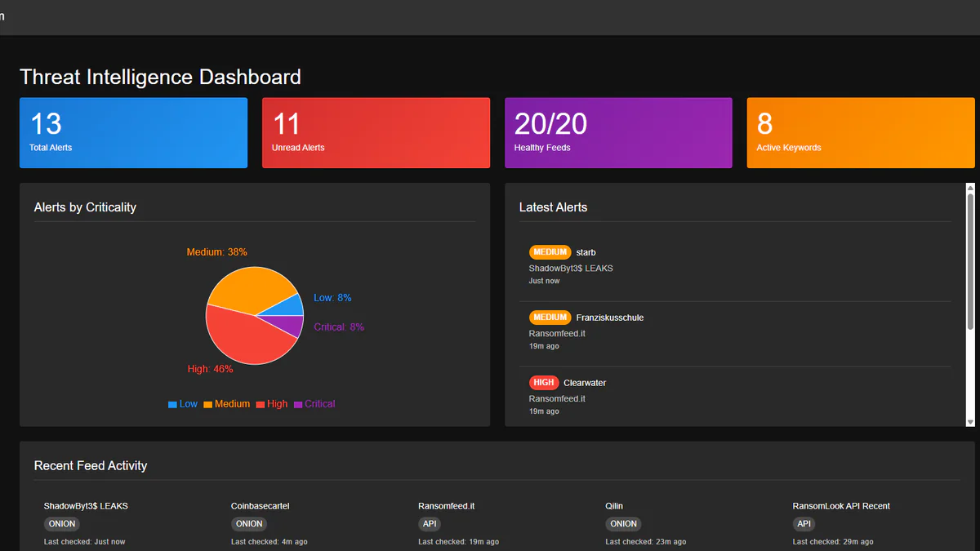Click the MEDIUM badge on the Franziskusschule alert
The image size is (980, 551).
tap(550, 317)
